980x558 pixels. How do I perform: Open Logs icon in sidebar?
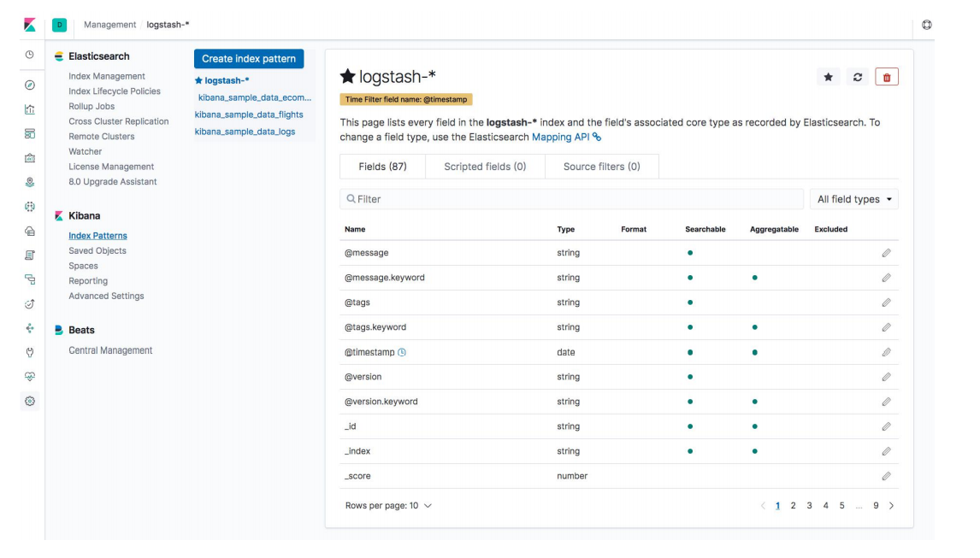tap(29, 255)
